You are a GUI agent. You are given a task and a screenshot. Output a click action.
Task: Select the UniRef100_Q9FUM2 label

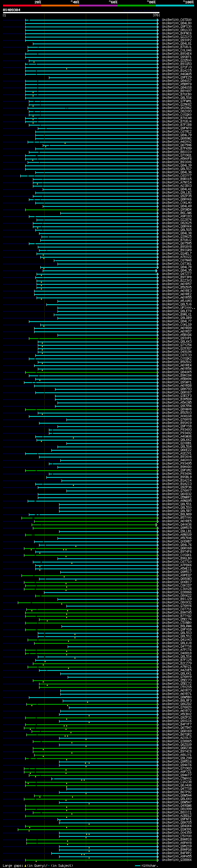pos(176,470)
